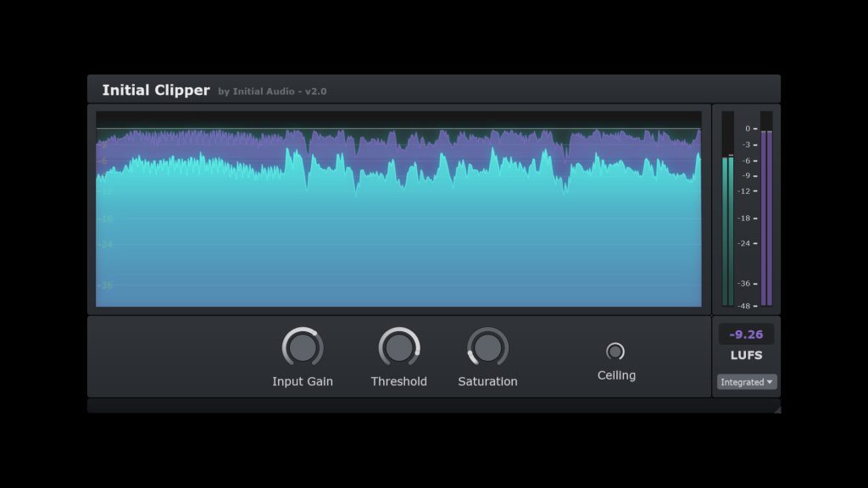Click the -9.26 LUFS readout
The height and width of the screenshot is (488, 868).
pos(746,335)
